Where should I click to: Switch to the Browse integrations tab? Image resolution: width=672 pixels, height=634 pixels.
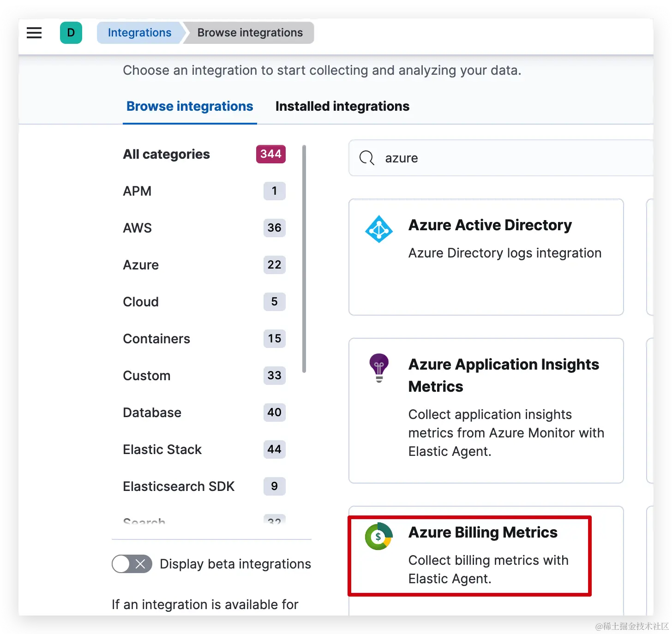coord(190,106)
